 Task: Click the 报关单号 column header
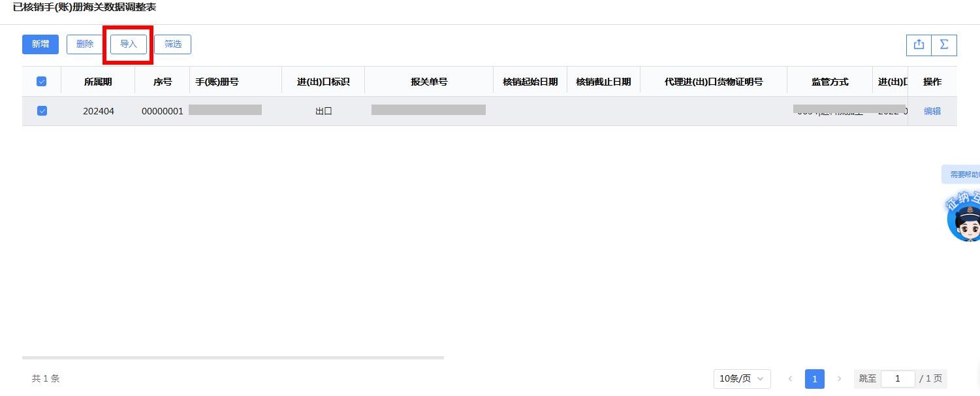point(429,82)
